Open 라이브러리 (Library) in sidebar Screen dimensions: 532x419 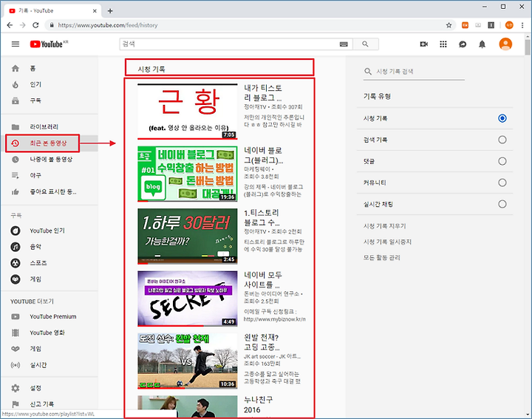pos(50,127)
